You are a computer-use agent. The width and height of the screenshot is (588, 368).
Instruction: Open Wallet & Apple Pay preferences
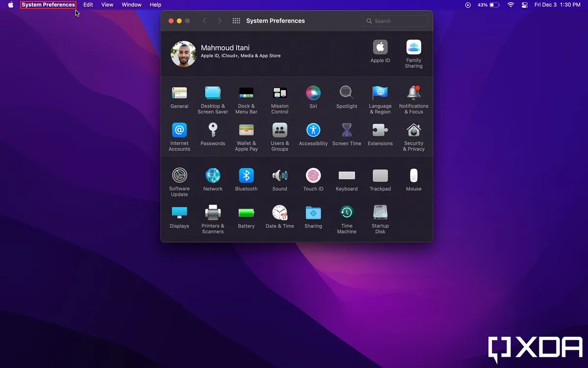pyautogui.click(x=246, y=131)
